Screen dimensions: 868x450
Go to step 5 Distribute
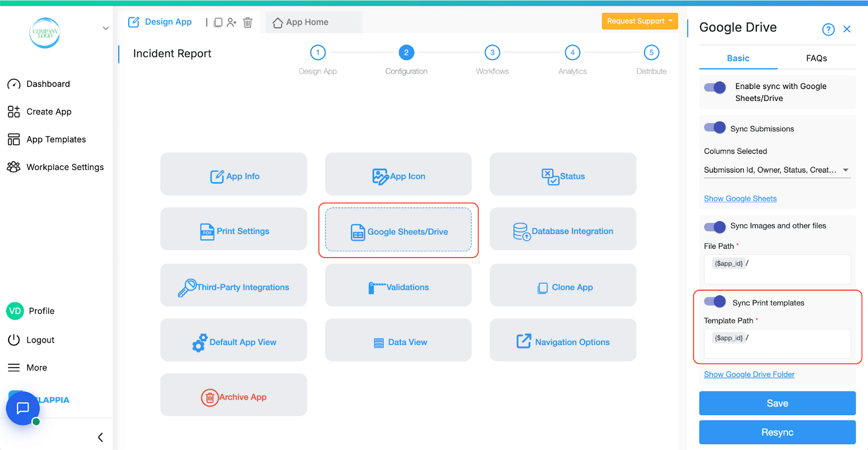(x=652, y=53)
